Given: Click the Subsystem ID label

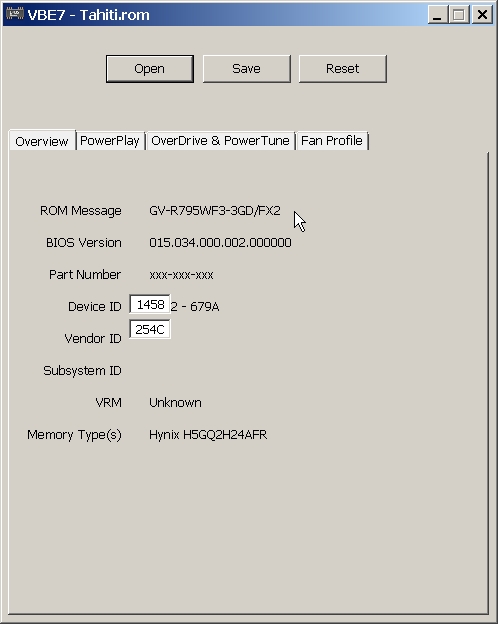Looking at the screenshot, I should click(x=82, y=371).
